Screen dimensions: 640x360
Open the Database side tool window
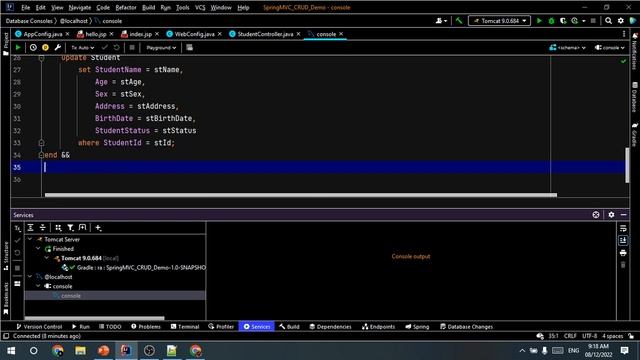635,97
